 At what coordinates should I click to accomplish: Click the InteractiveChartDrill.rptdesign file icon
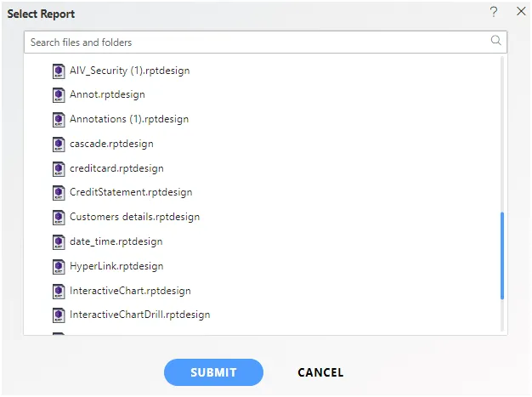click(59, 315)
